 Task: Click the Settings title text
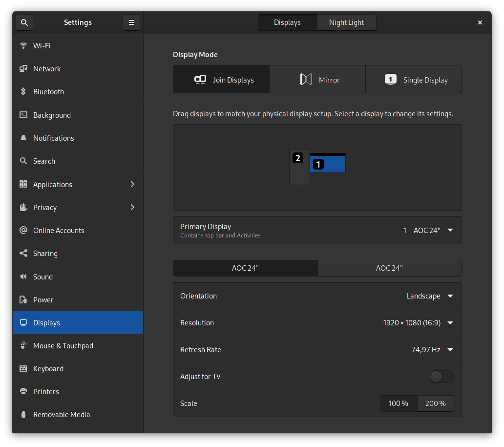point(78,22)
